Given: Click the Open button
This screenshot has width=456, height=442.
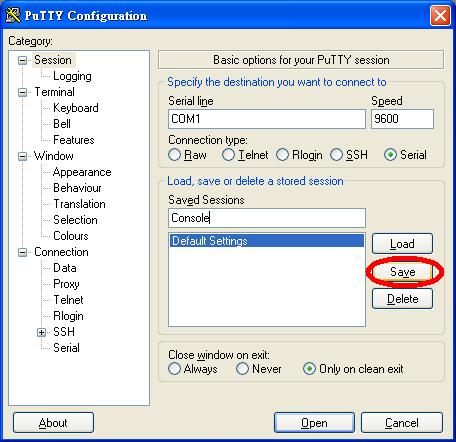Looking at the screenshot, I should (314, 423).
